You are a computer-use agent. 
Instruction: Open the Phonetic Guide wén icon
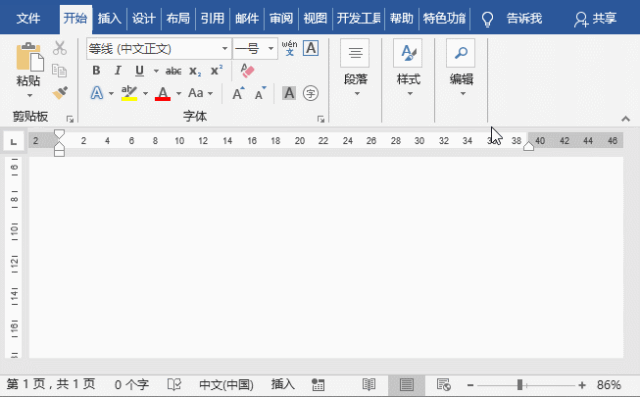pos(289,48)
